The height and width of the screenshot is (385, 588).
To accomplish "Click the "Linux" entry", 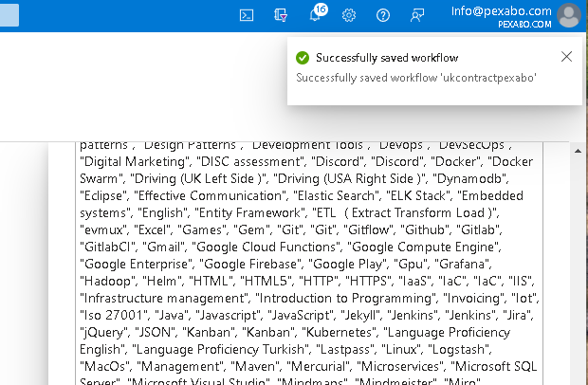I will [x=401, y=349].
